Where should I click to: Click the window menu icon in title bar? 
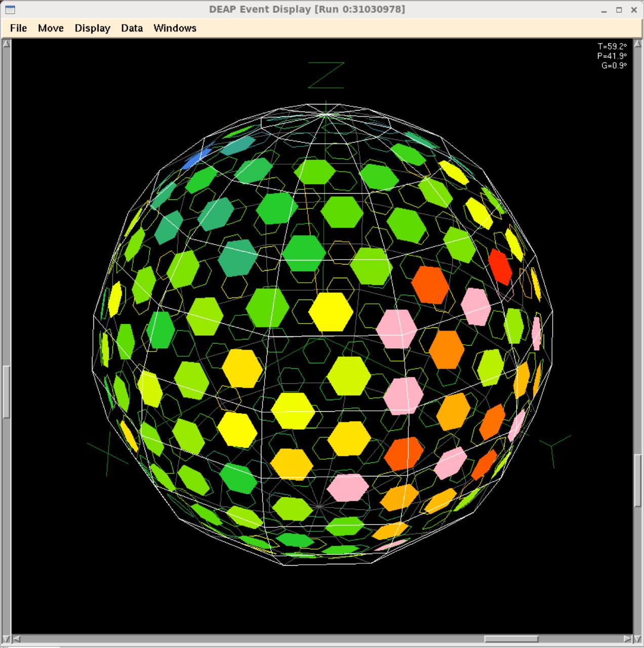[10, 10]
